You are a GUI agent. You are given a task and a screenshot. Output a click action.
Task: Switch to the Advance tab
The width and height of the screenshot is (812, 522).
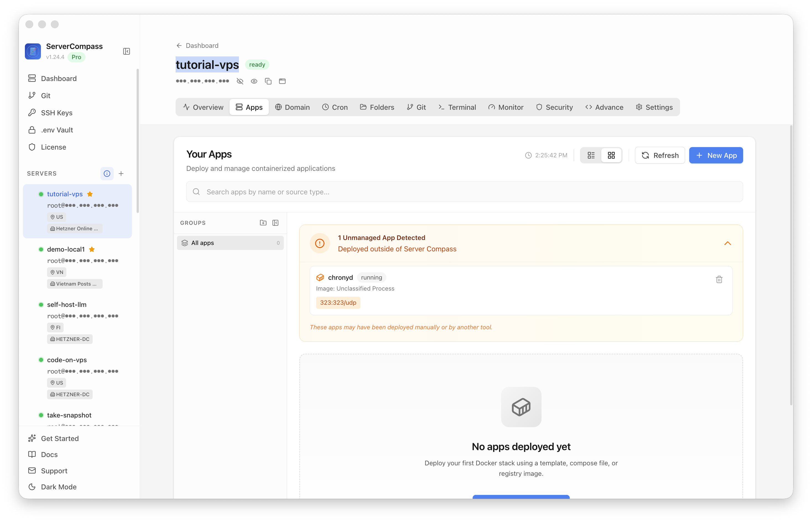604,107
